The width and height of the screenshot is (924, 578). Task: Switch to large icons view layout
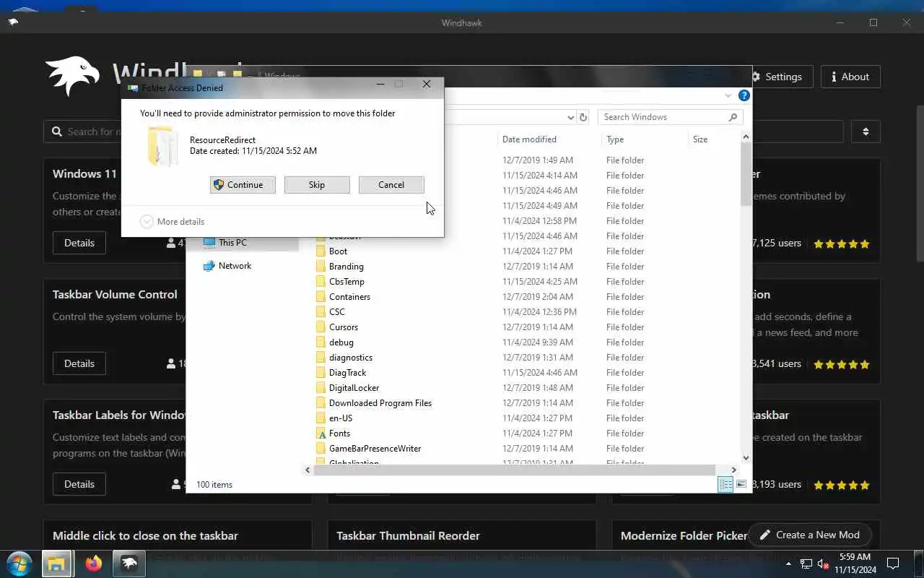click(x=741, y=485)
